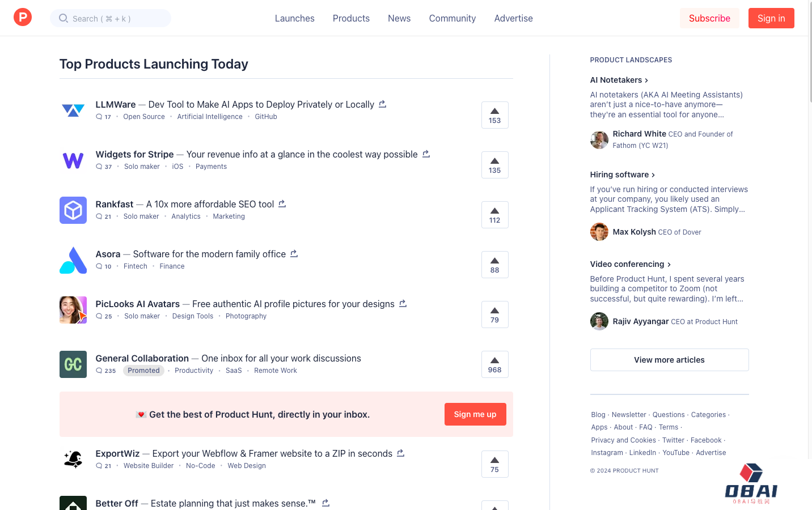Open comments icon for PicLooks AI Avatars
The image size is (812, 510).
pyautogui.click(x=99, y=316)
